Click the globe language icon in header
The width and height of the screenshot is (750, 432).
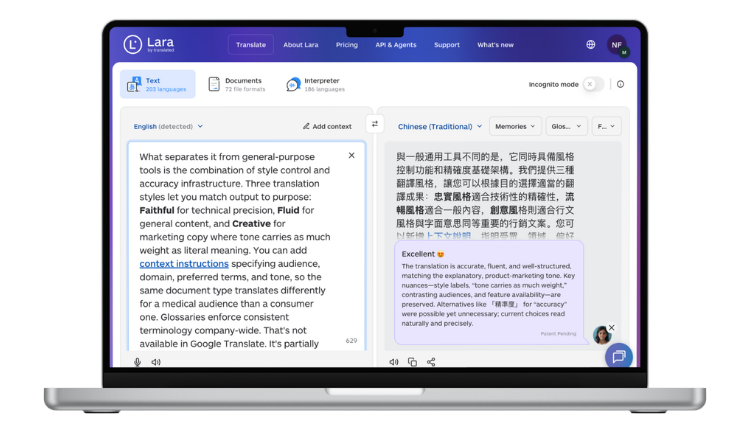click(x=591, y=45)
